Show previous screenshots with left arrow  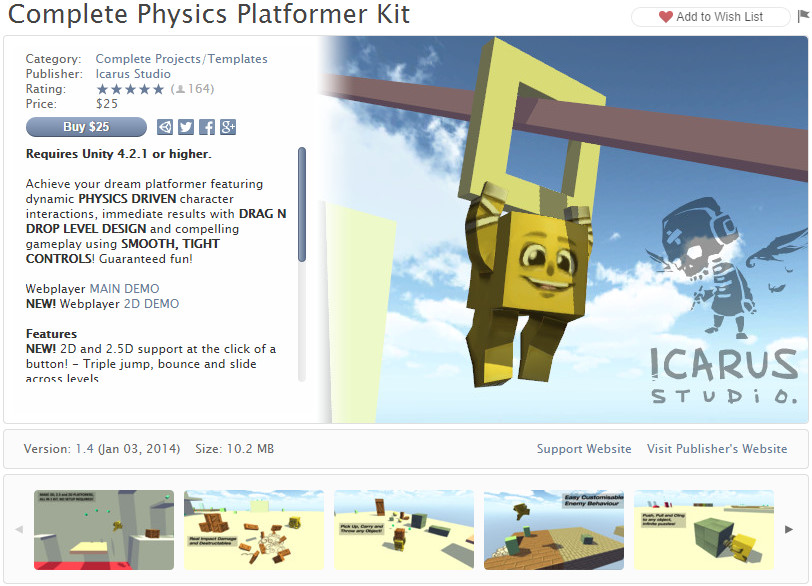pyautogui.click(x=19, y=529)
